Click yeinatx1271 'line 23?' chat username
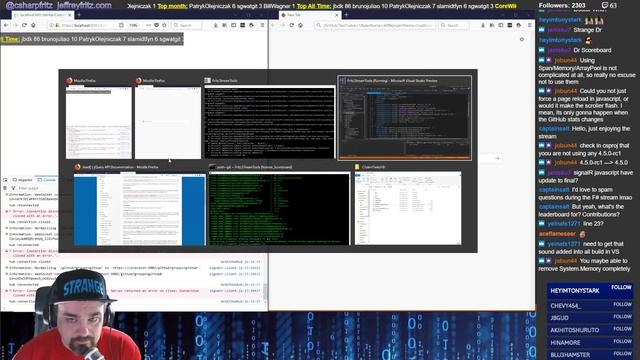This screenshot has width=640, height=360. [564, 224]
